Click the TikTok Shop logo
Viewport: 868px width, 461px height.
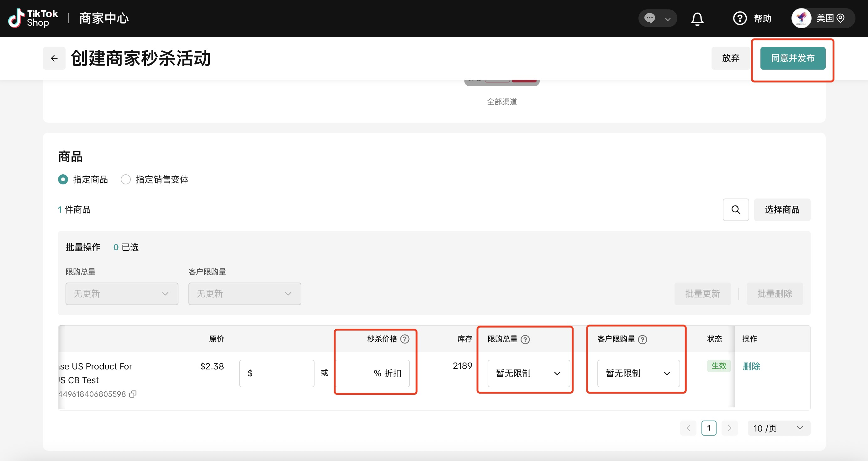pos(33,18)
